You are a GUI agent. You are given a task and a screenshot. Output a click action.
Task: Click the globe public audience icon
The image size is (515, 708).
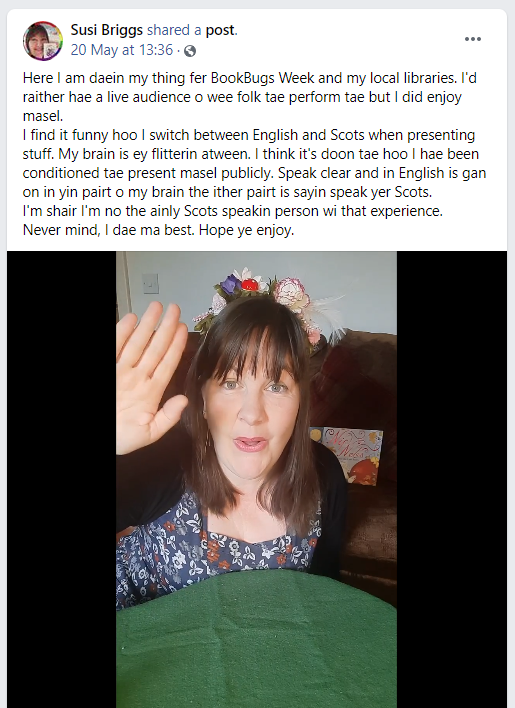[190, 51]
